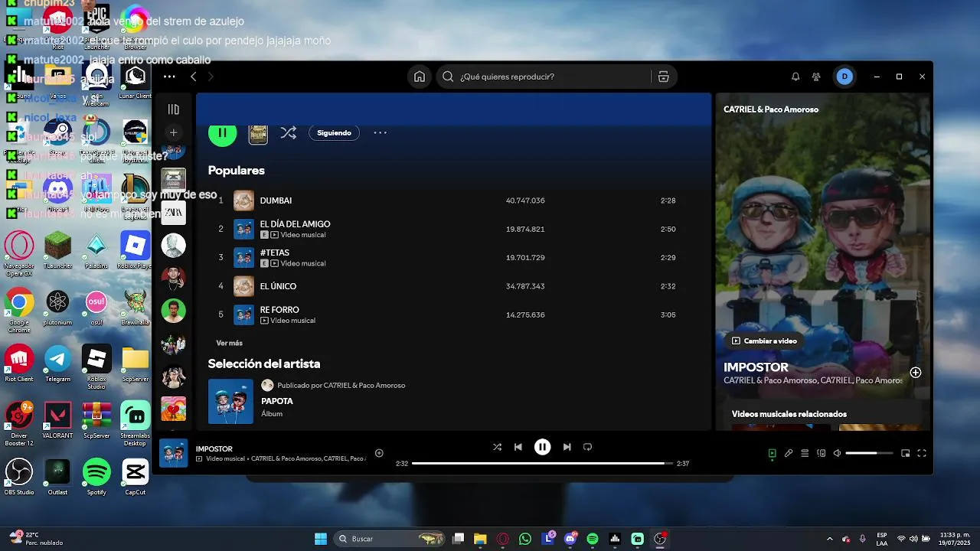Screen dimensions: 980x551
Task: Enter full screen mode
Action: click(922, 453)
